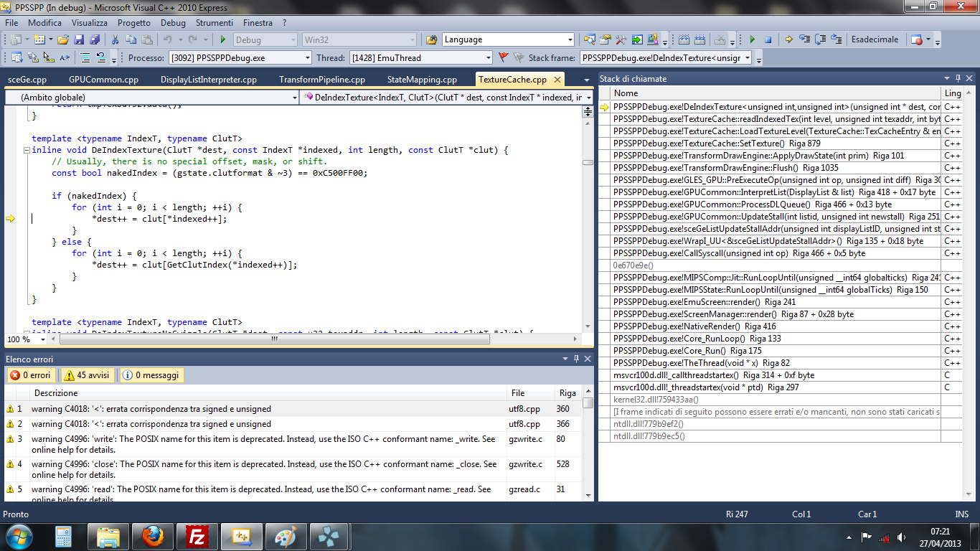The image size is (980, 551).
Task: Select the TextureCache::SetTexture() stack frame
Action: coord(776,143)
